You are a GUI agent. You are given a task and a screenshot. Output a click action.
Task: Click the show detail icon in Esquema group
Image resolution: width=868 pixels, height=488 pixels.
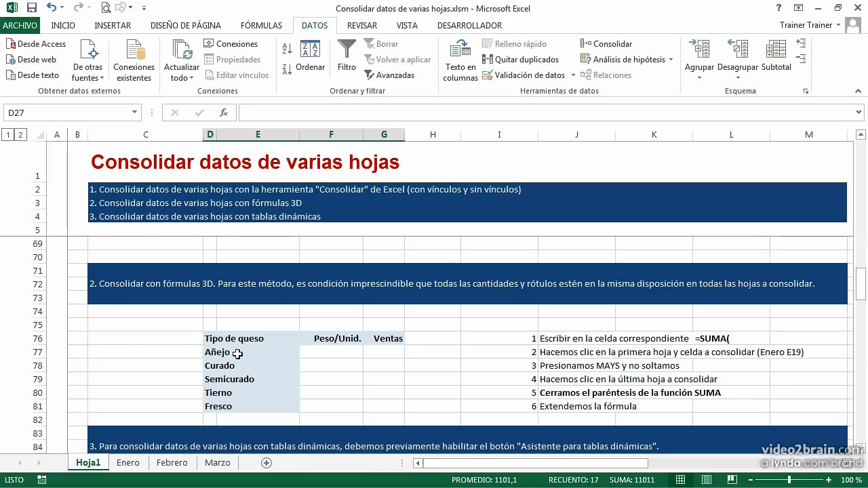801,43
